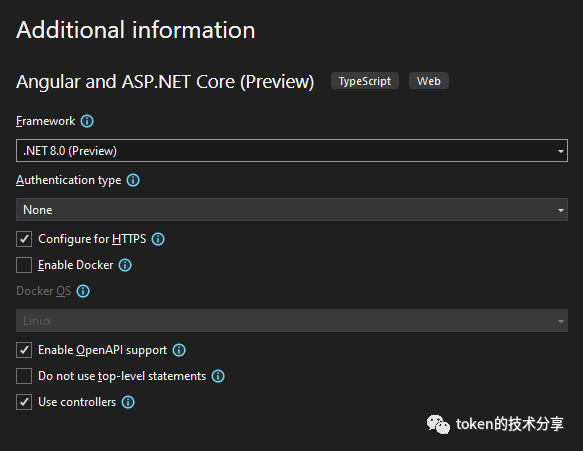
Task: Check Do not use top-level statements
Action: coord(24,376)
